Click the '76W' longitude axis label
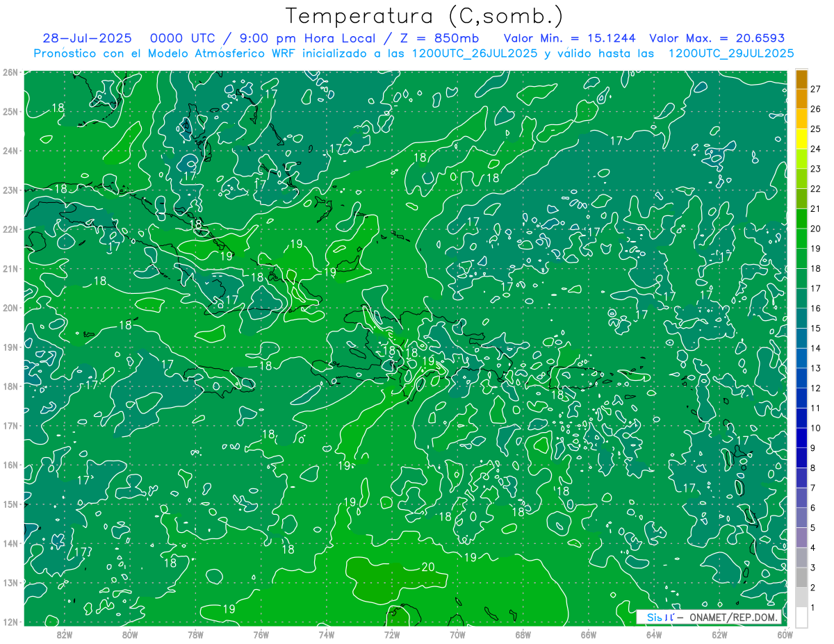 coord(261,634)
